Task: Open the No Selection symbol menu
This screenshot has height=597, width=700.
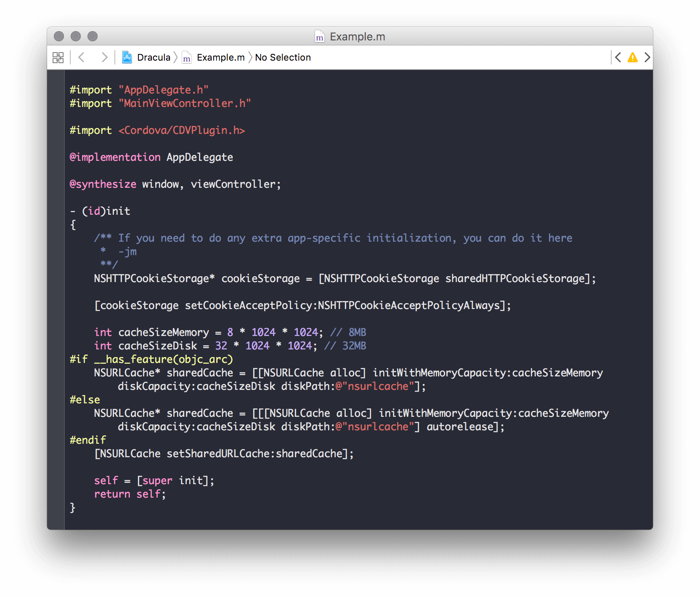Action: (x=283, y=58)
